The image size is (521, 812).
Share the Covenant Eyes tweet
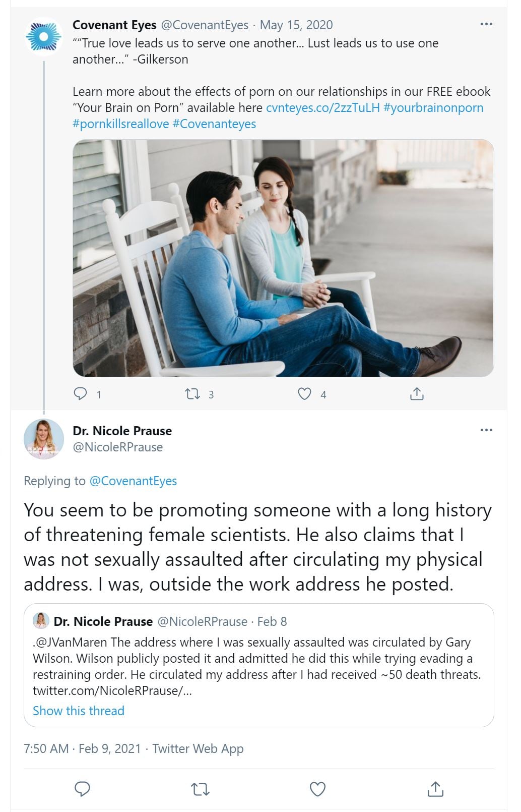(x=417, y=394)
